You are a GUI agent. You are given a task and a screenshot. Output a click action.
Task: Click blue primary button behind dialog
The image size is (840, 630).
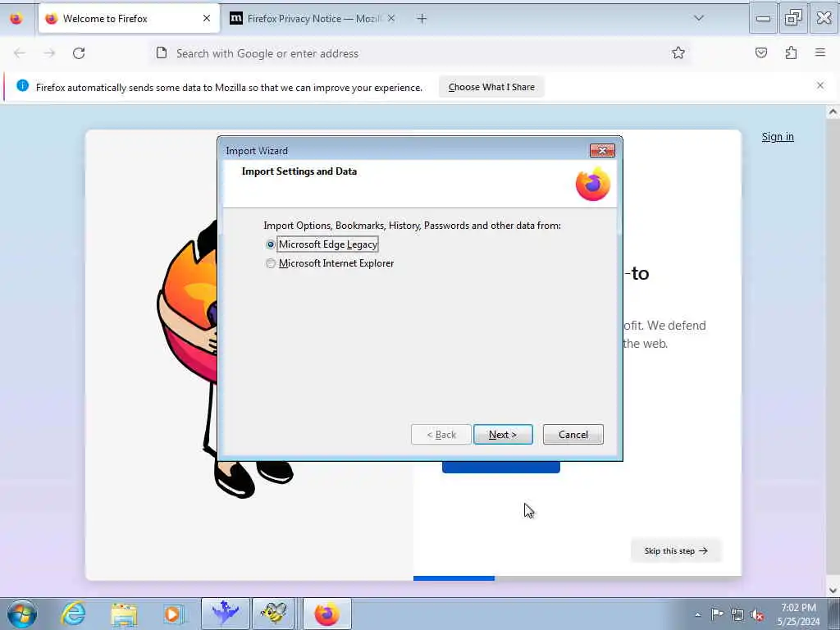click(501, 467)
